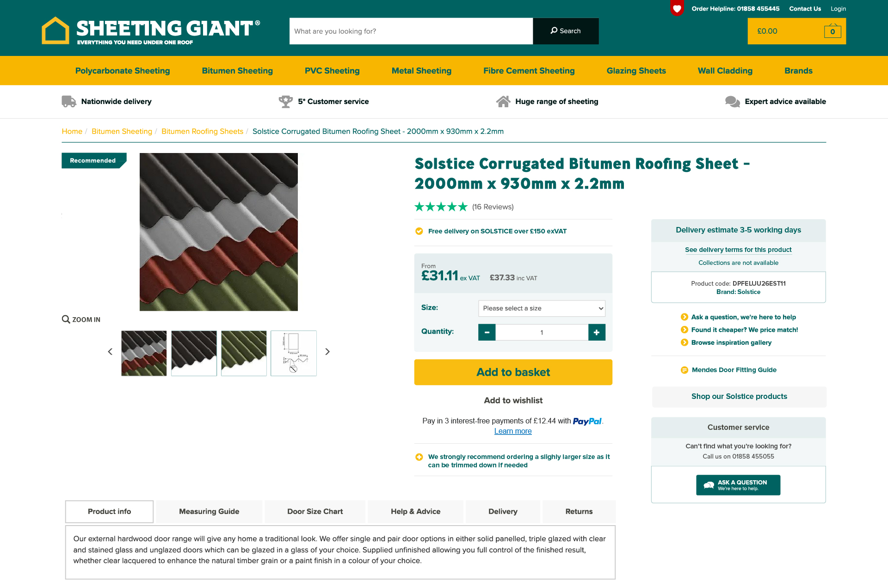Click the Sheeting Giant house logo
The height and width of the screenshot is (588, 888).
pos(55,31)
